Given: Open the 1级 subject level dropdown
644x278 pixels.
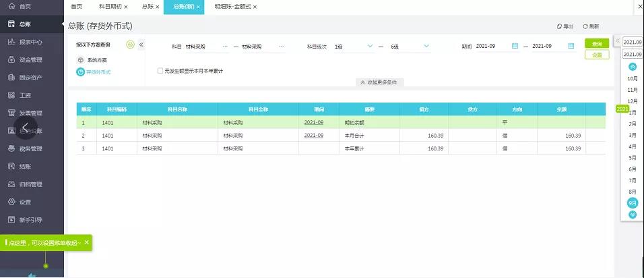Looking at the screenshot, I should (354, 46).
